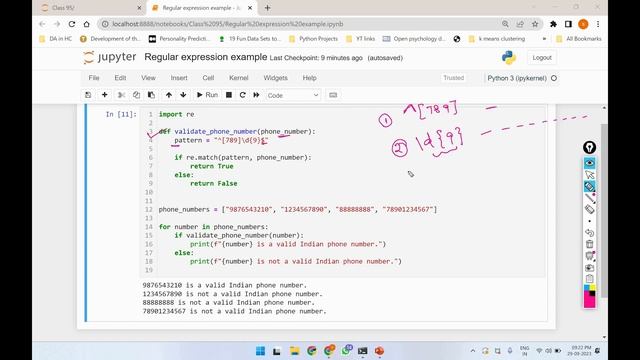Open the command palette keyboard icon
This screenshot has height=360, width=640.
333,95
